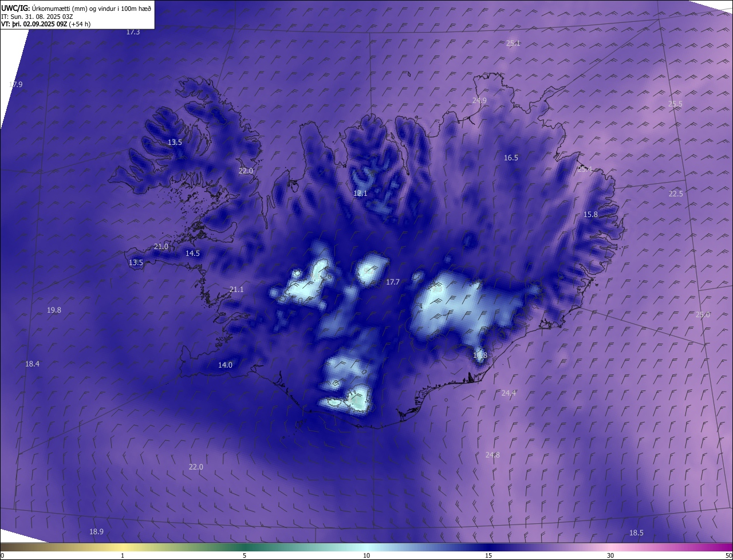Click the value label 25.0
The height and width of the screenshot is (560, 733).
(x=703, y=314)
